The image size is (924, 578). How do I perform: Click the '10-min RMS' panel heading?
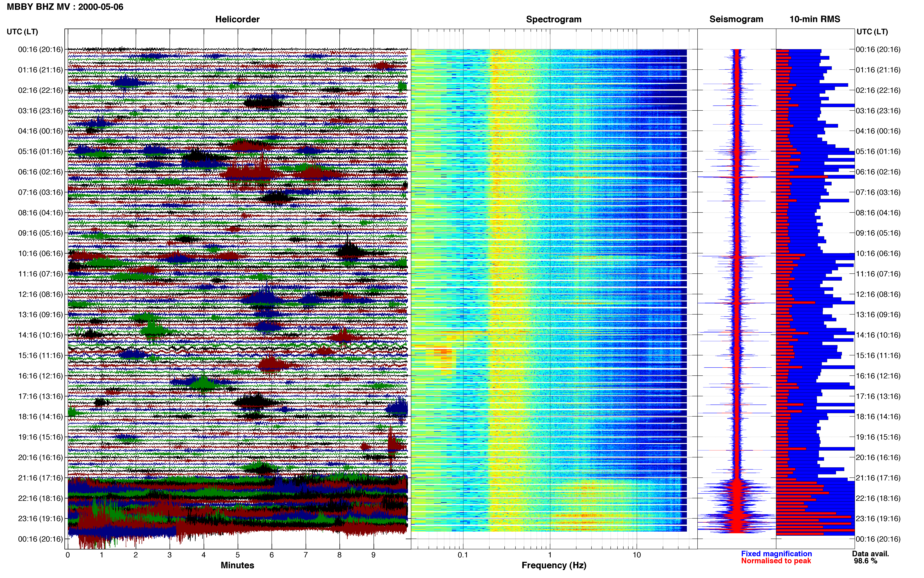(x=815, y=20)
